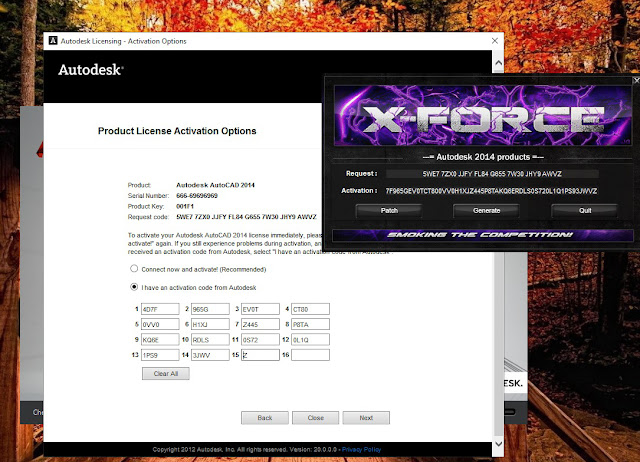Click the request code value in Autodesk dialog
Image resolution: width=640 pixels, height=462 pixels.
tap(246, 217)
